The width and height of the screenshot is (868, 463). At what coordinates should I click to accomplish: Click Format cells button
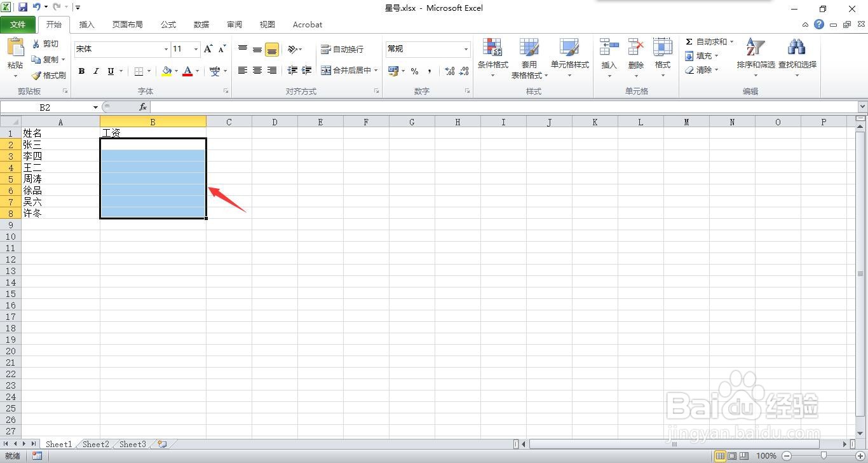pos(662,58)
